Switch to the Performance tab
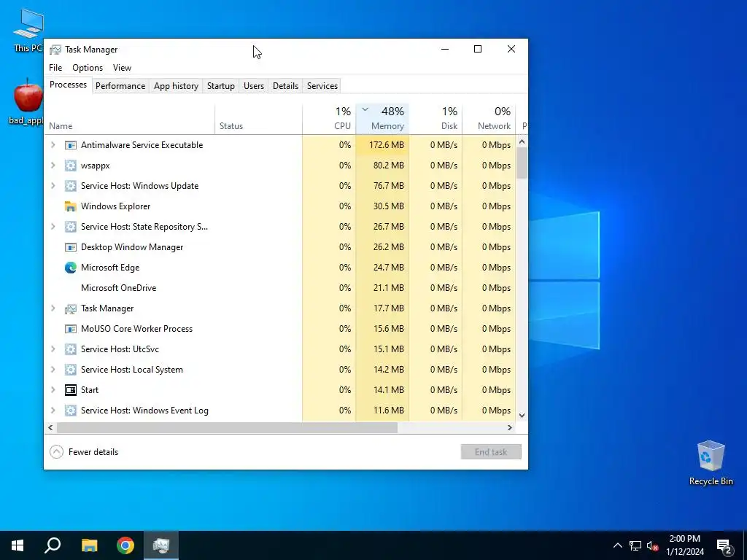The height and width of the screenshot is (560, 747). click(120, 86)
